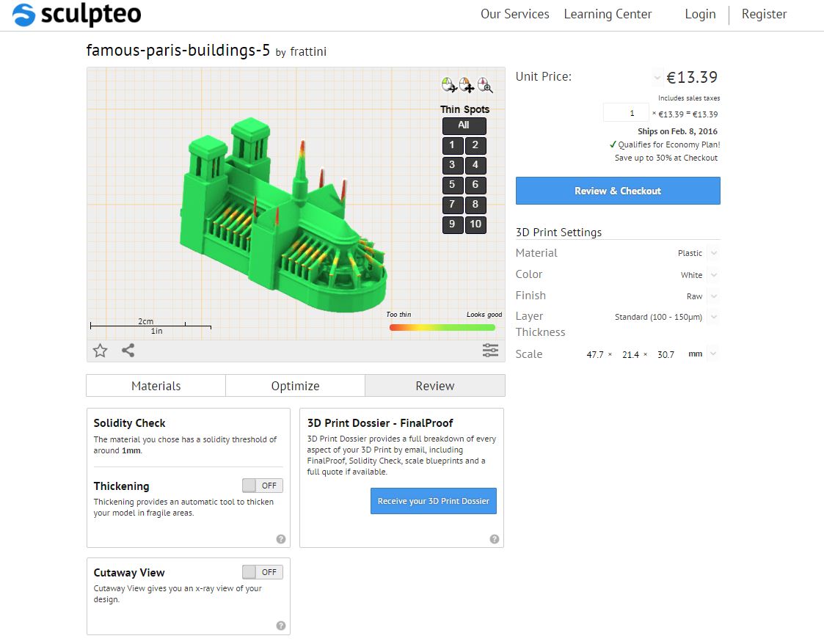Image resolution: width=824 pixels, height=644 pixels.
Task: Switch to the Materials tab
Action: 156,386
